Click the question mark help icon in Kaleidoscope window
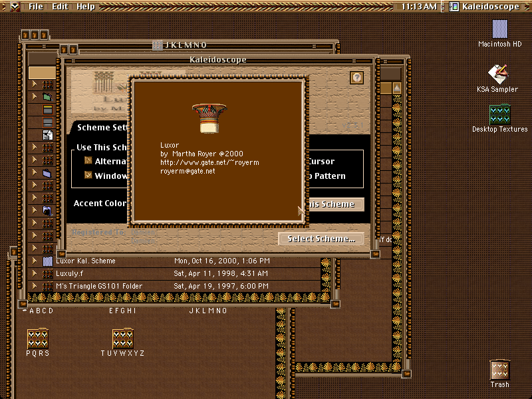Image resolution: width=532 pixels, height=399 pixels. [356, 78]
